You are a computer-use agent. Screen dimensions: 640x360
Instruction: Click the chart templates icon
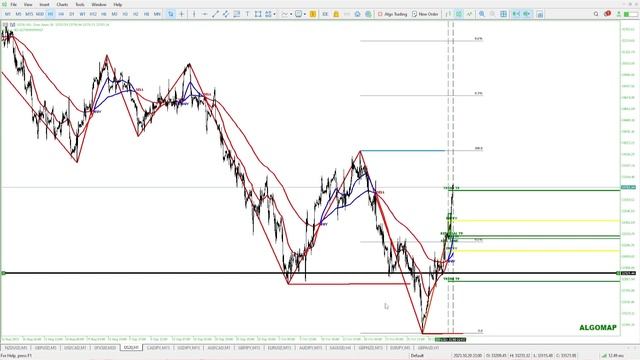[x=298, y=14]
